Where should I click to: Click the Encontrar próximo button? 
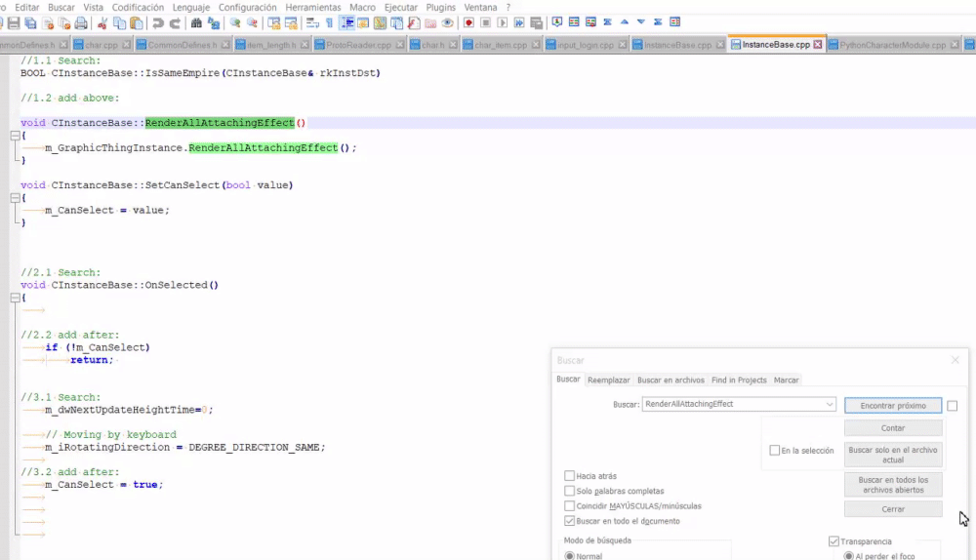pos(893,406)
